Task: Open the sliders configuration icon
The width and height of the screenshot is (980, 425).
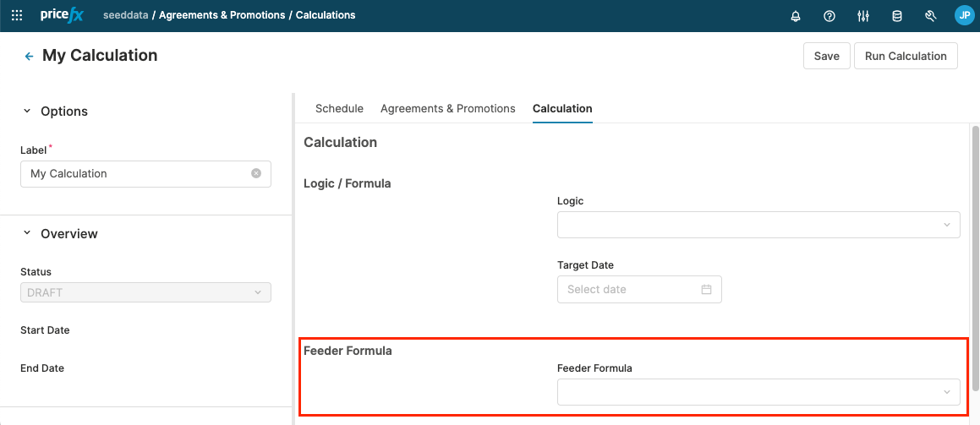Action: [863, 16]
